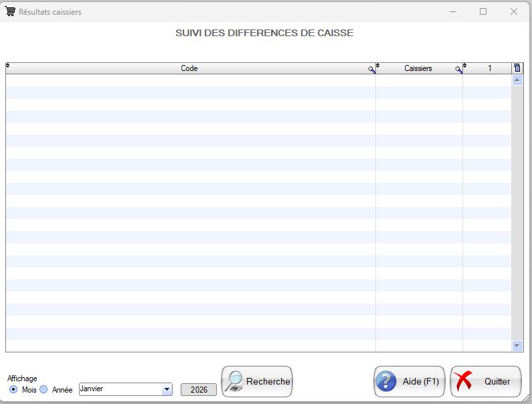Open the search magnifier in the Code column header
This screenshot has width=532, height=404.
point(371,70)
